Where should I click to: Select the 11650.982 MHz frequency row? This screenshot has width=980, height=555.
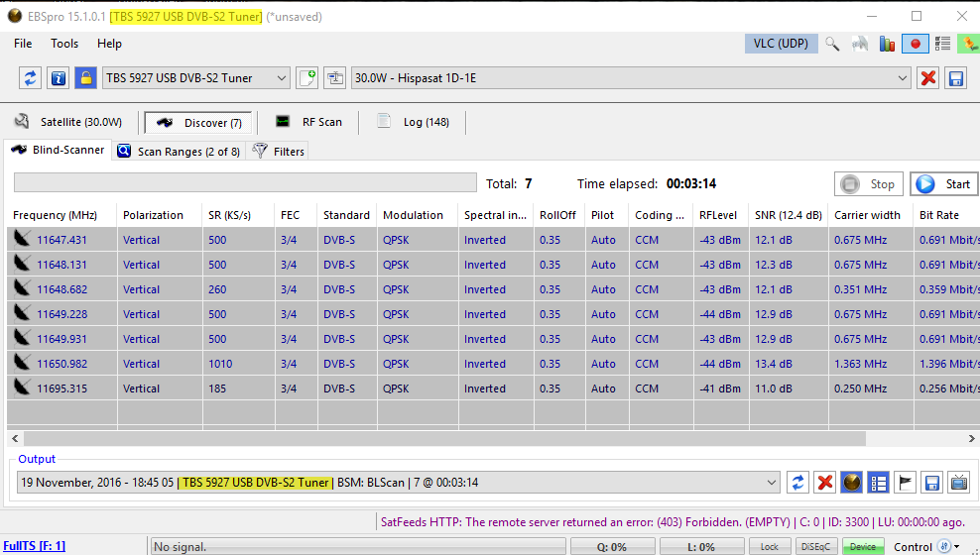point(61,364)
